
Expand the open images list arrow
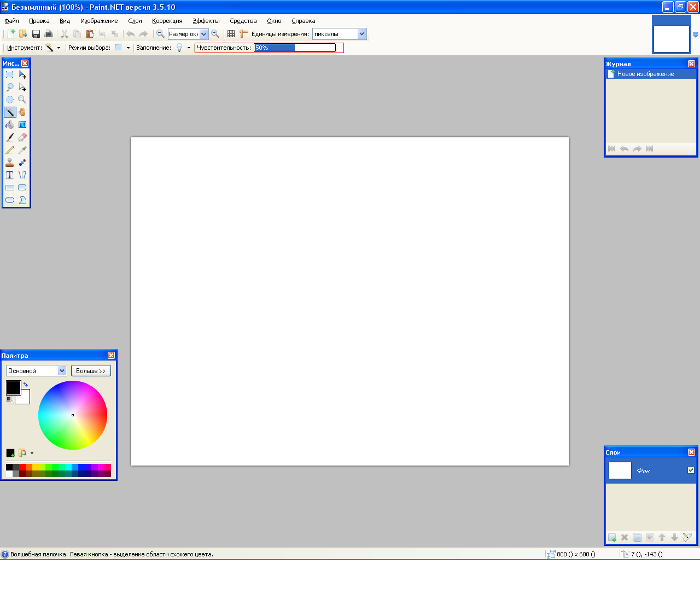coord(696,34)
